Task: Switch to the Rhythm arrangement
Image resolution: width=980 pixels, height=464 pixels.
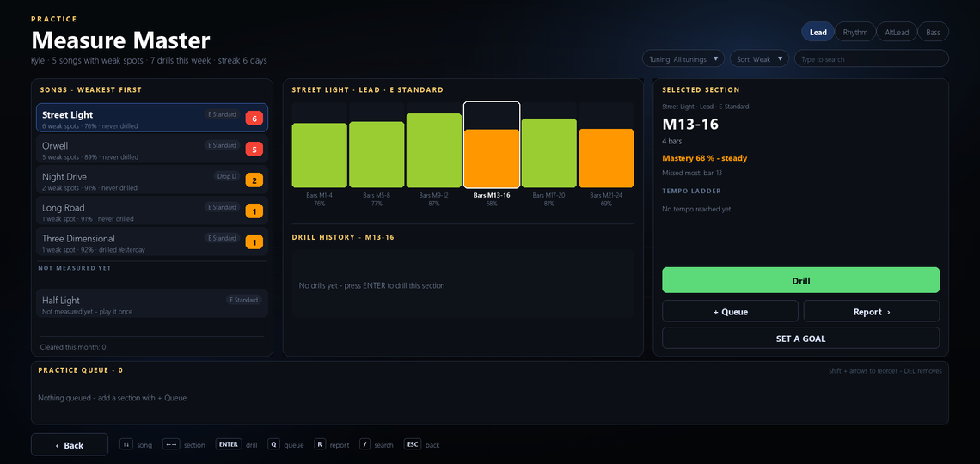Action: point(855,32)
